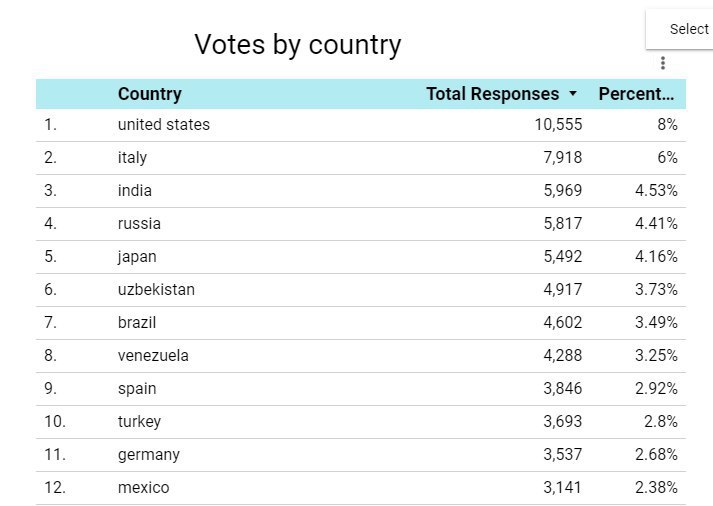This screenshot has height=506, width=713.
Task: Click the germany row entry
Action: [361, 454]
